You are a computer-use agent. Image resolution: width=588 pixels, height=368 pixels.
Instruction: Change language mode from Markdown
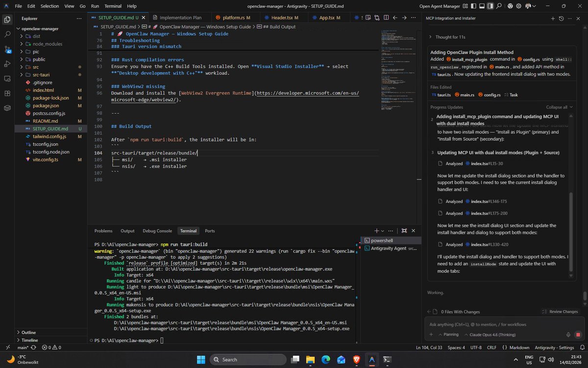tap(520, 347)
